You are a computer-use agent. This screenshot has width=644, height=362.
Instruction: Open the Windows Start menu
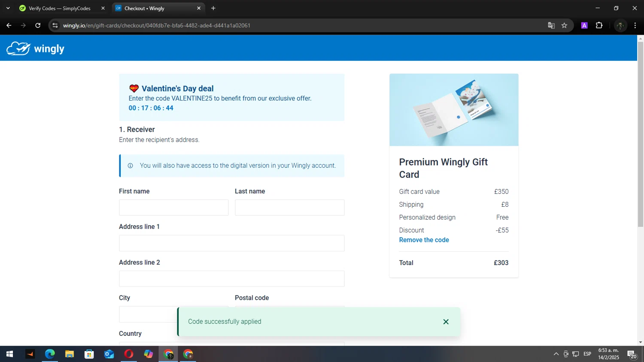pyautogui.click(x=9, y=354)
